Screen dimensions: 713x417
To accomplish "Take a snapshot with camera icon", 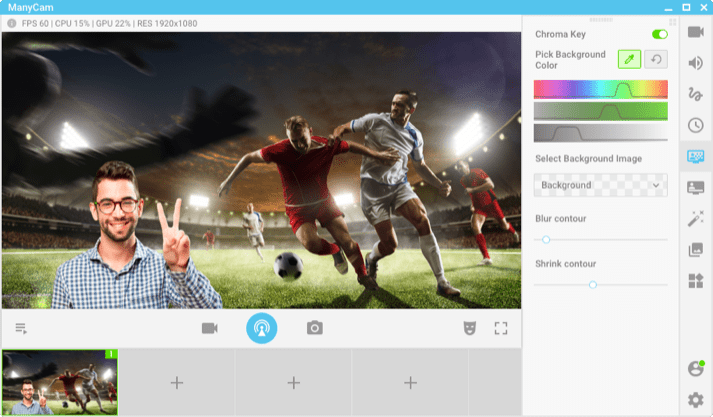I will pos(315,327).
